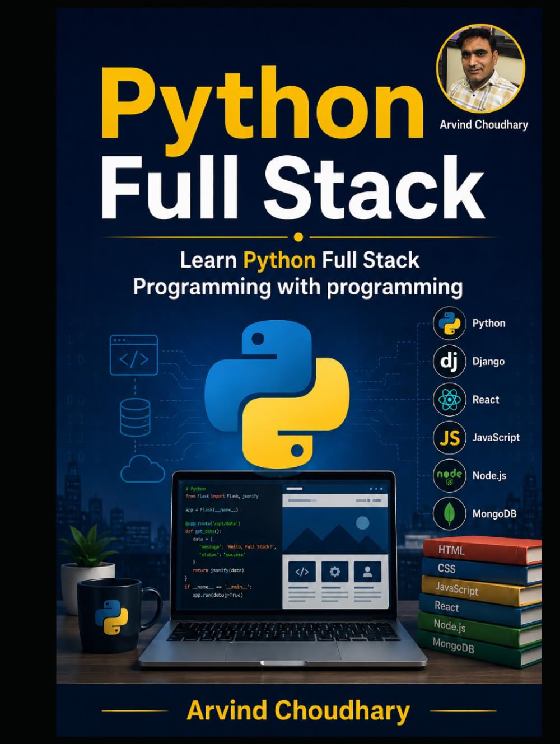Click the "Node.js" label beside node icon
560x744 pixels.
489,476
